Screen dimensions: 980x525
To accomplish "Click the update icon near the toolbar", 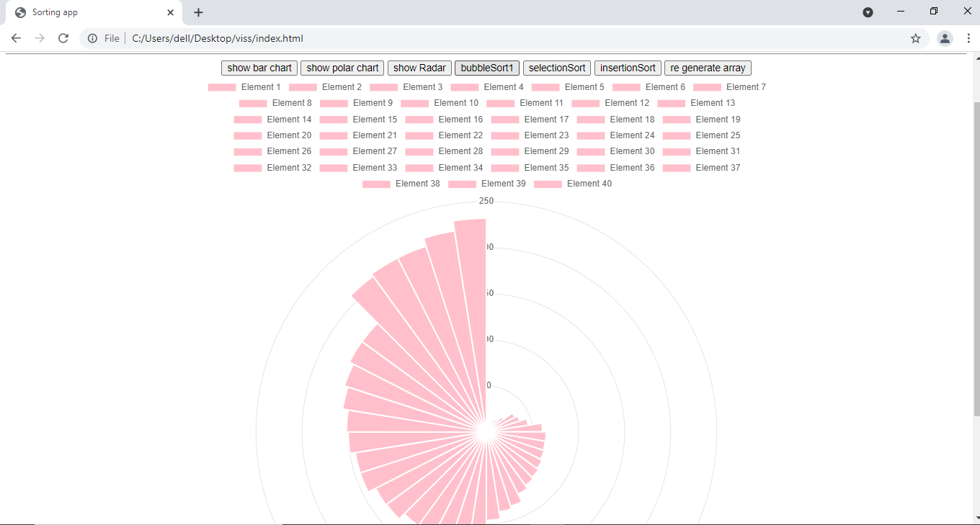I will (x=868, y=12).
